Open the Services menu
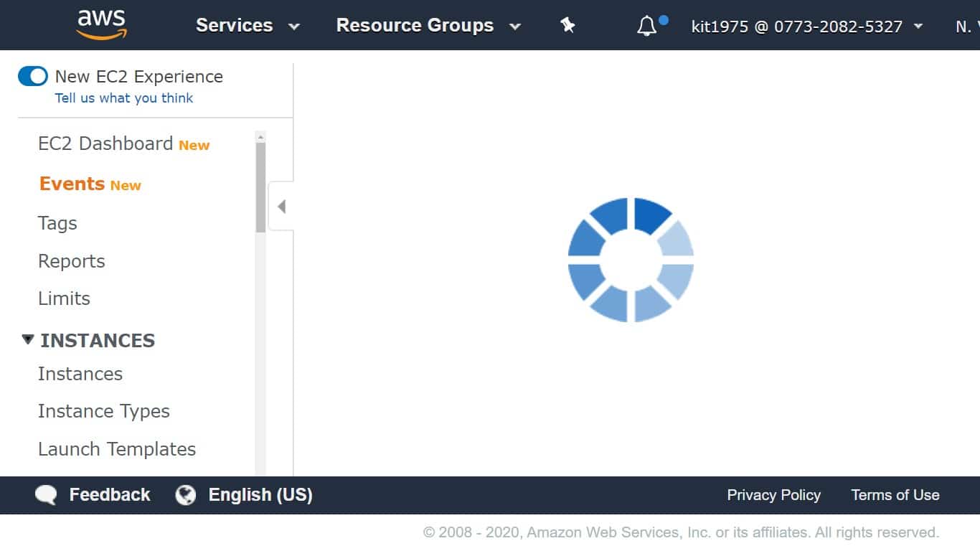 pos(248,26)
